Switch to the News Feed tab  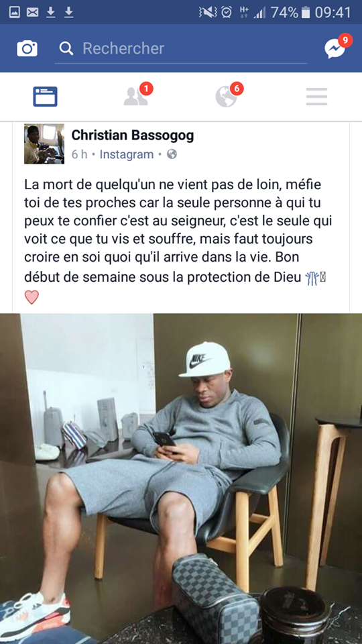pos(45,97)
